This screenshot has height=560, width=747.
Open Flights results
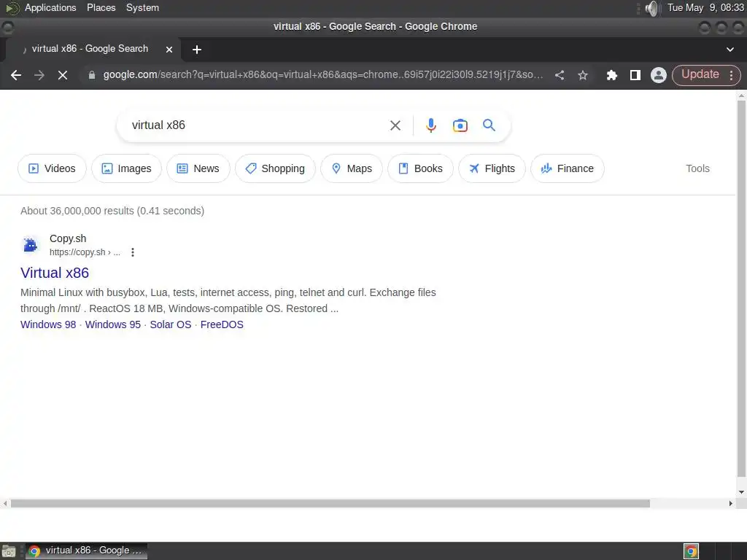coord(492,168)
